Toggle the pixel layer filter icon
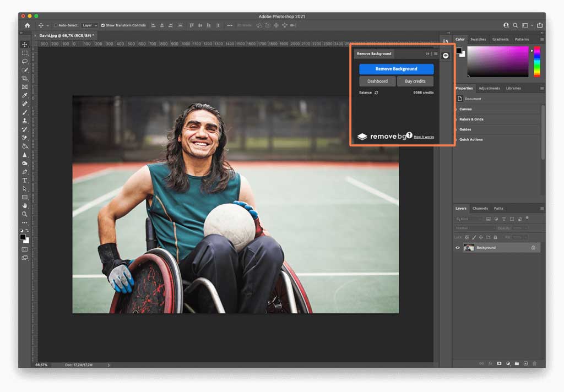Image resolution: width=564 pixels, height=392 pixels. pyautogui.click(x=488, y=219)
